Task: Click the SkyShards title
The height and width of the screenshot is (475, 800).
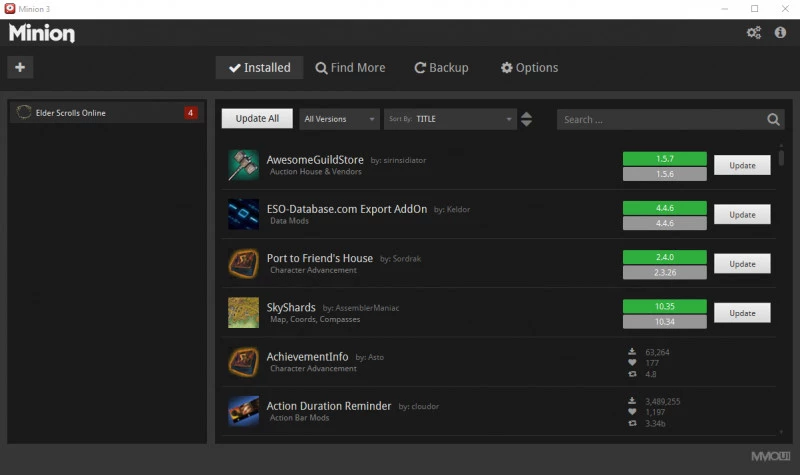Action: tap(291, 307)
